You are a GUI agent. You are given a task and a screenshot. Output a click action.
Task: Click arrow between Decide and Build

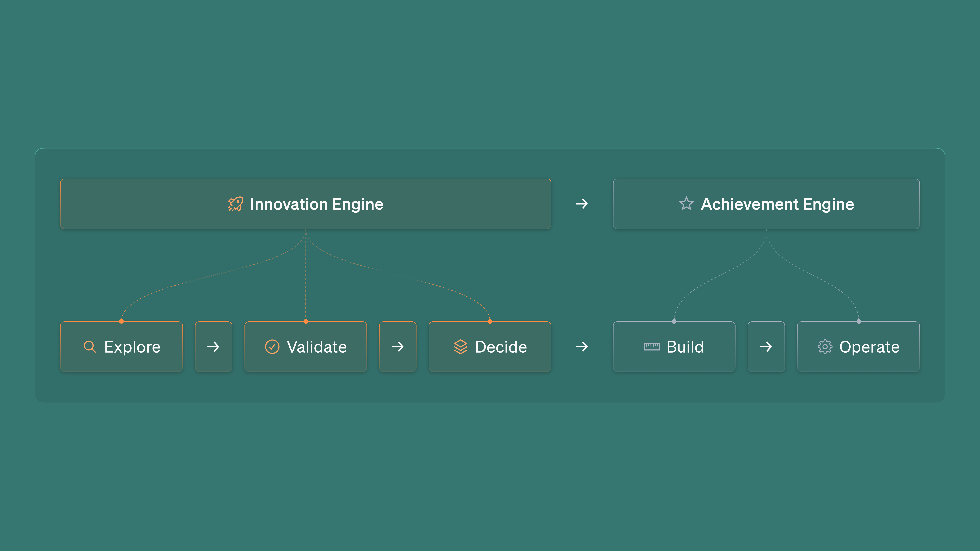click(x=582, y=347)
